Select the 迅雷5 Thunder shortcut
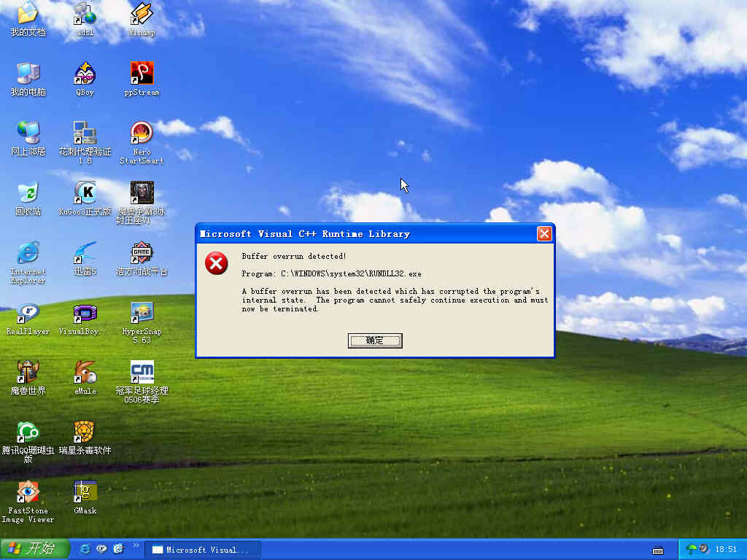Image resolution: width=747 pixels, height=560 pixels. click(x=85, y=259)
